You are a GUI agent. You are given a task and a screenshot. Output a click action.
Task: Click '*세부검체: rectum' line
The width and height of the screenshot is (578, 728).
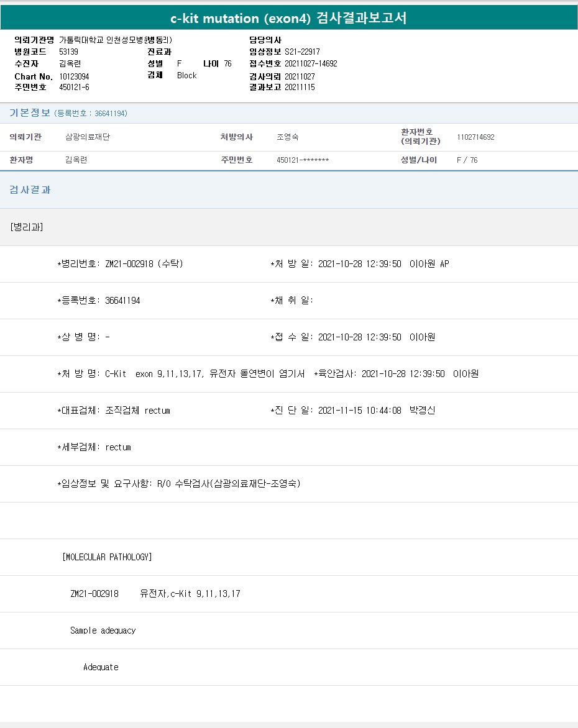94,447
